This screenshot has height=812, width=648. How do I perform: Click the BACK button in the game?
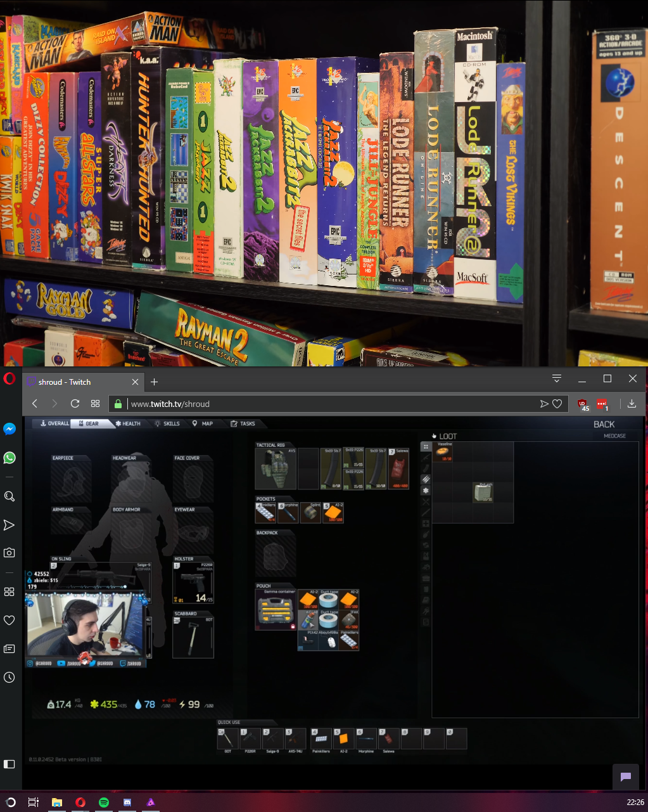604,425
